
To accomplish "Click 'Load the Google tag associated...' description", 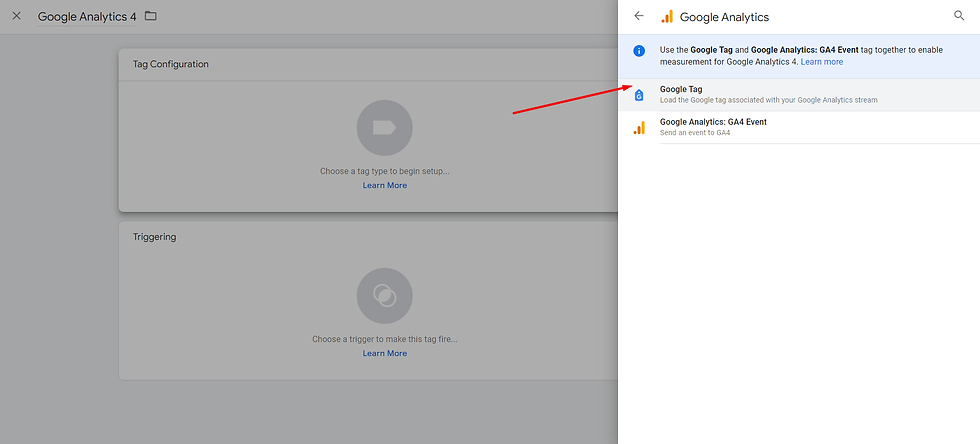I will pyautogui.click(x=768, y=100).
